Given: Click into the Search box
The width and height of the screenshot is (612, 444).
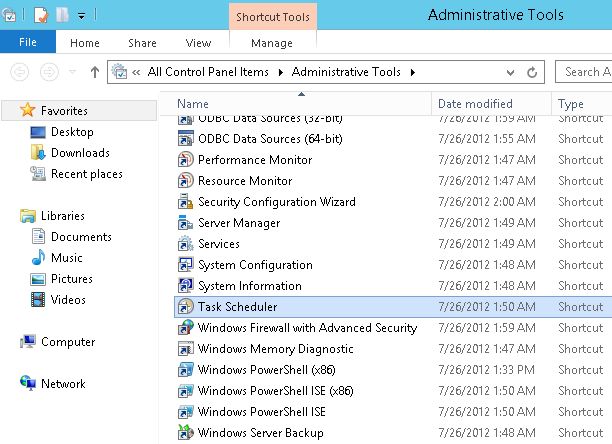Looking at the screenshot, I should (585, 72).
